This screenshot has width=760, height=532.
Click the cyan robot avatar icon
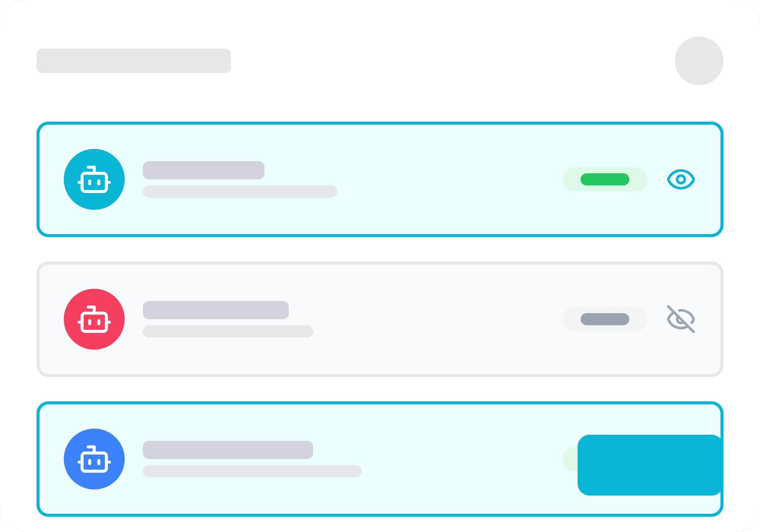click(94, 179)
